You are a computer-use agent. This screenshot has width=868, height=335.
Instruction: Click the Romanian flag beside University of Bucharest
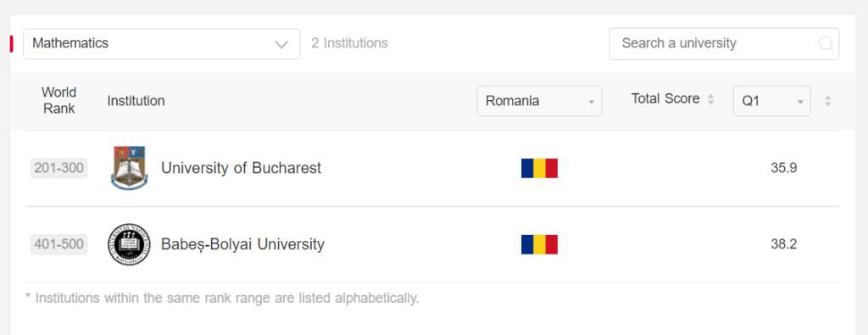pos(539,168)
